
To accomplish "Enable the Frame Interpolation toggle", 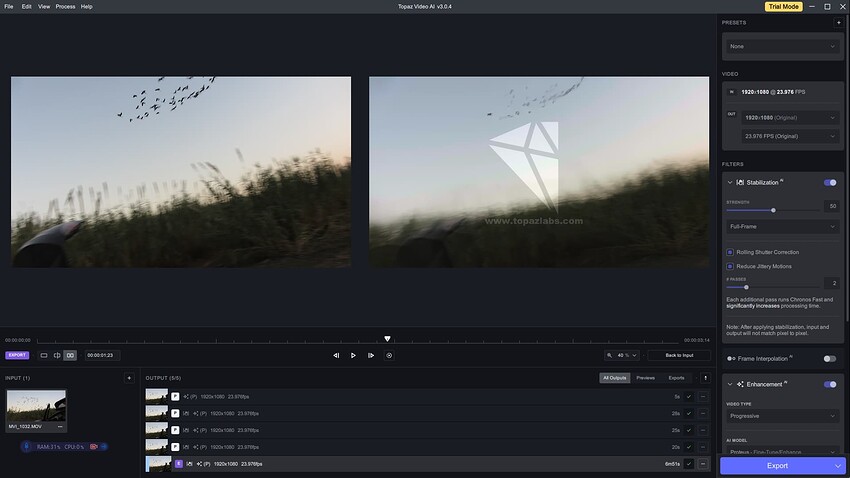I will tap(830, 358).
